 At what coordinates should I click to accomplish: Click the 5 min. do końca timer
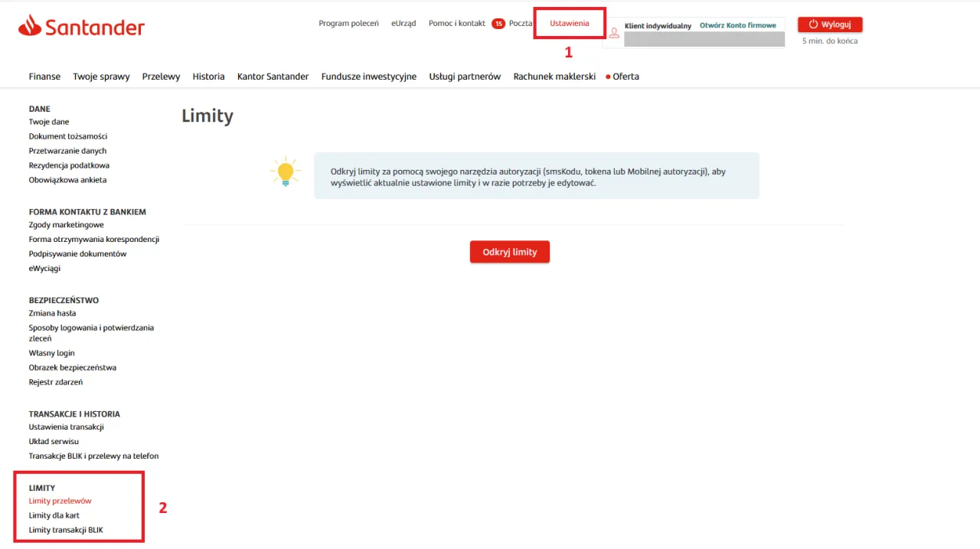830,41
